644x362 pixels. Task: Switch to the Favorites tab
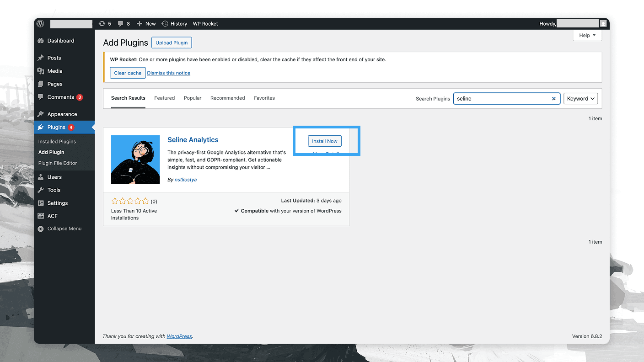pyautogui.click(x=264, y=98)
